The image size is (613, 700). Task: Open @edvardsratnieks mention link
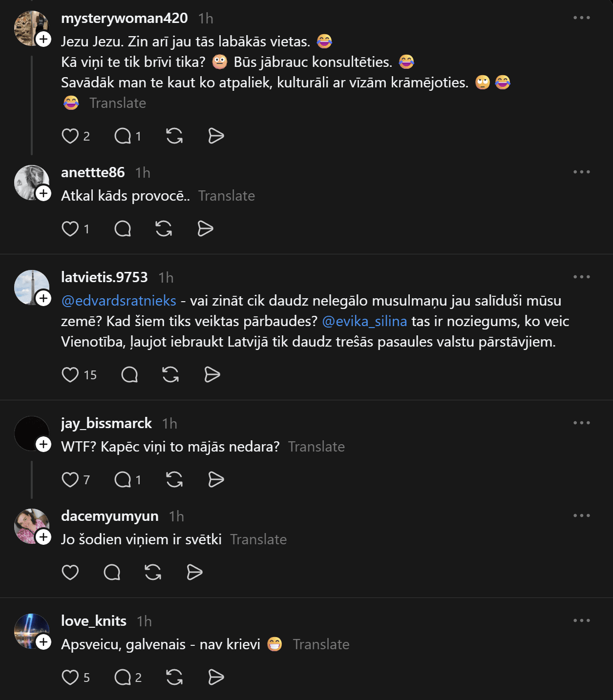click(x=119, y=301)
